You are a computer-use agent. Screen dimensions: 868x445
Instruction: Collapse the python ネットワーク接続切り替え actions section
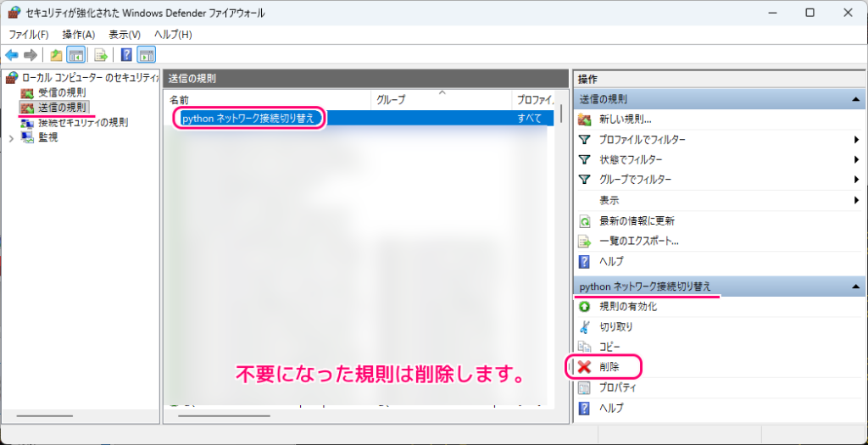[x=855, y=286]
